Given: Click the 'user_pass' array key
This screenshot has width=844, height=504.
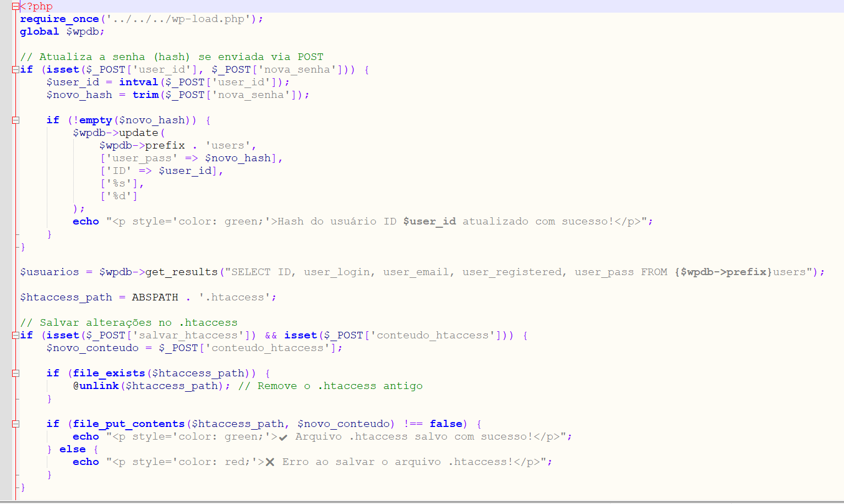Looking at the screenshot, I should 142,158.
